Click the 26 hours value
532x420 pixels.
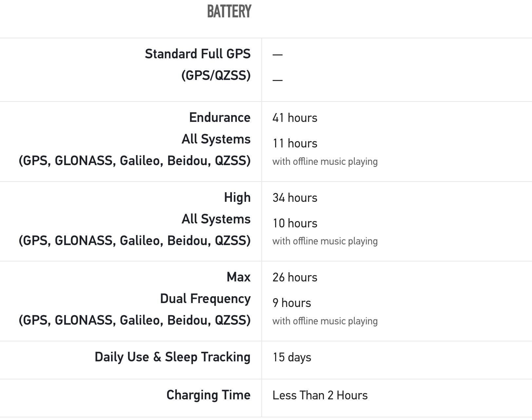coord(295,277)
